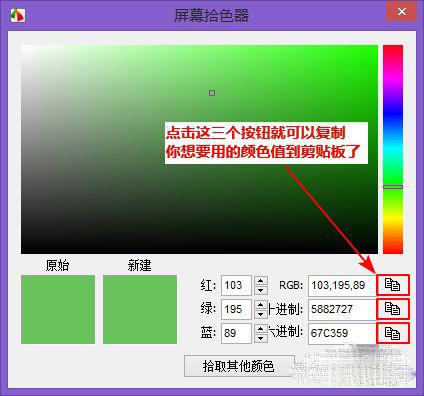Click the 红 label
Screen dimensions: 424x396
pos(209,285)
